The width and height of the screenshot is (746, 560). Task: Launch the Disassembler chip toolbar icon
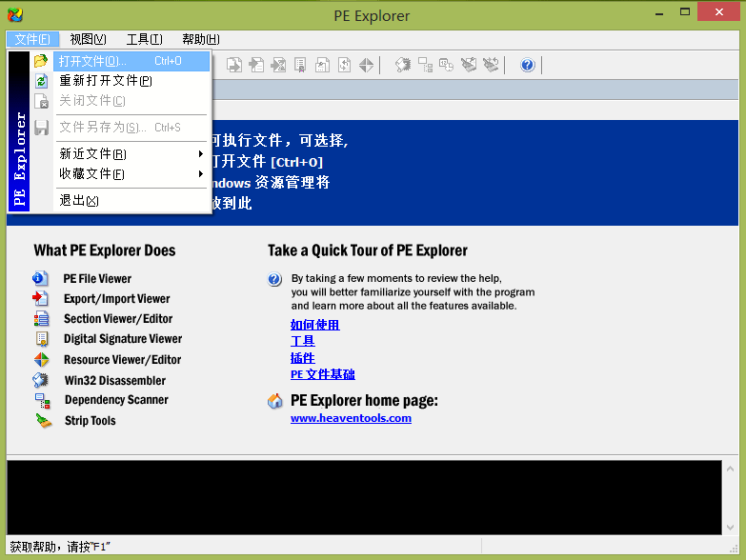pos(403,65)
